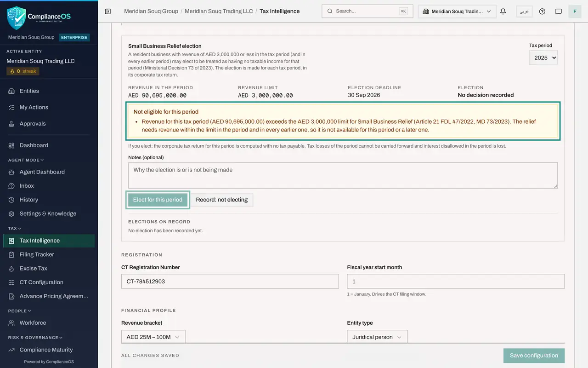The width and height of the screenshot is (588, 368).
Task: Collapse the TAX sidebar section
Action: [15, 228]
